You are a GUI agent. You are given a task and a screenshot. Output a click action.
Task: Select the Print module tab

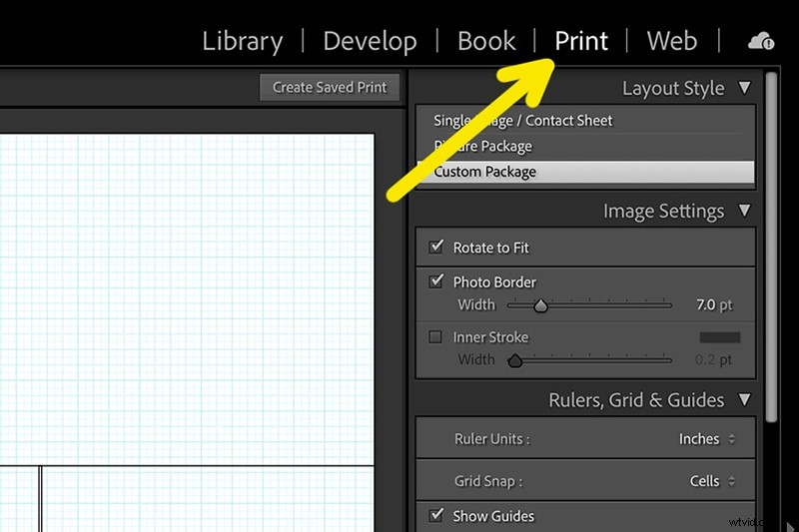tap(581, 41)
